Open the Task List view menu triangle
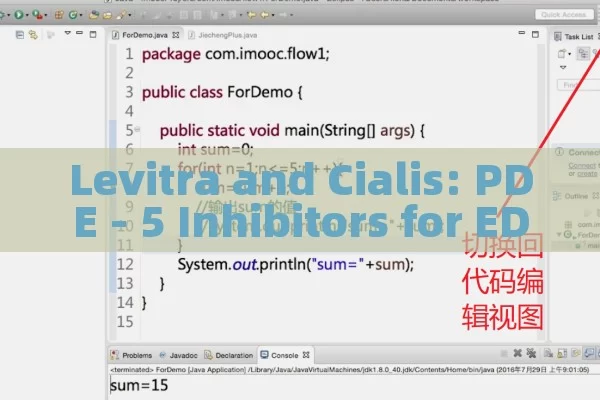This screenshot has width=600, height=400. pyautogui.click(x=563, y=67)
